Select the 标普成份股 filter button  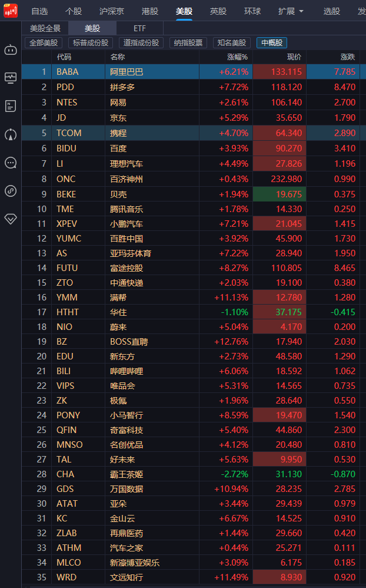click(91, 43)
